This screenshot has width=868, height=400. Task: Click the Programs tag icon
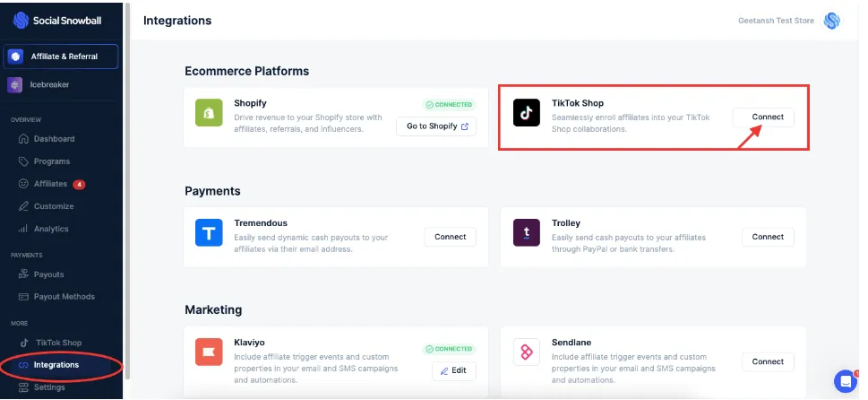(x=23, y=161)
